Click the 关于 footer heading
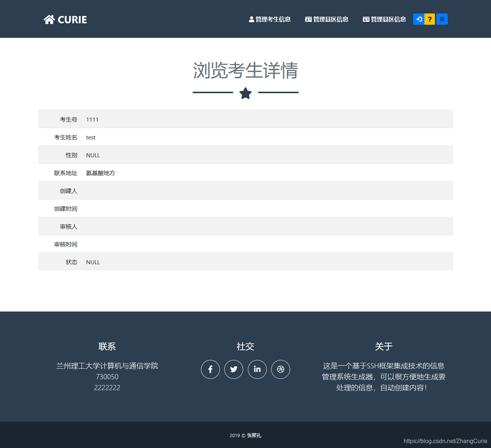 coord(384,346)
